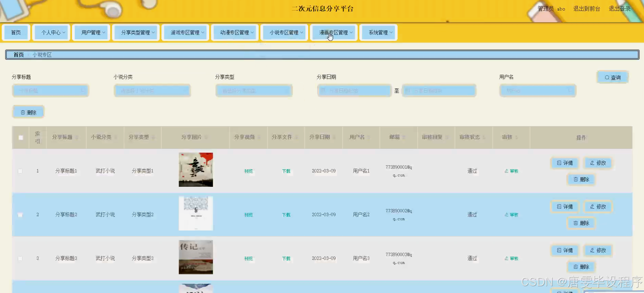644x293 pixels.
Task: Click the 退出登录 link
Action: 619,9
